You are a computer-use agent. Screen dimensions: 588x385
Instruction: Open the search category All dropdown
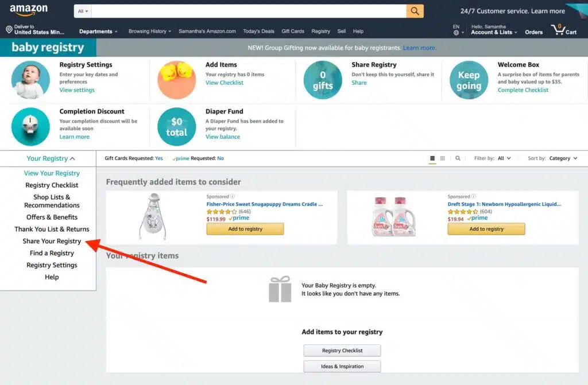point(83,11)
